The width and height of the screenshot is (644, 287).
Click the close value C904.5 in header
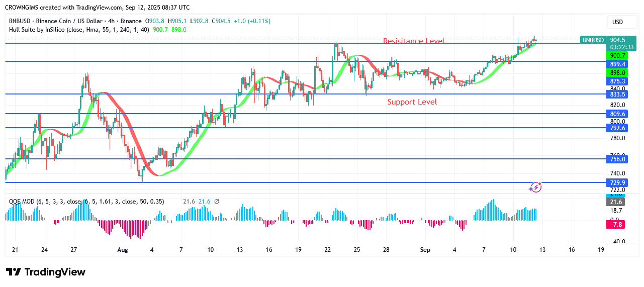click(x=221, y=21)
